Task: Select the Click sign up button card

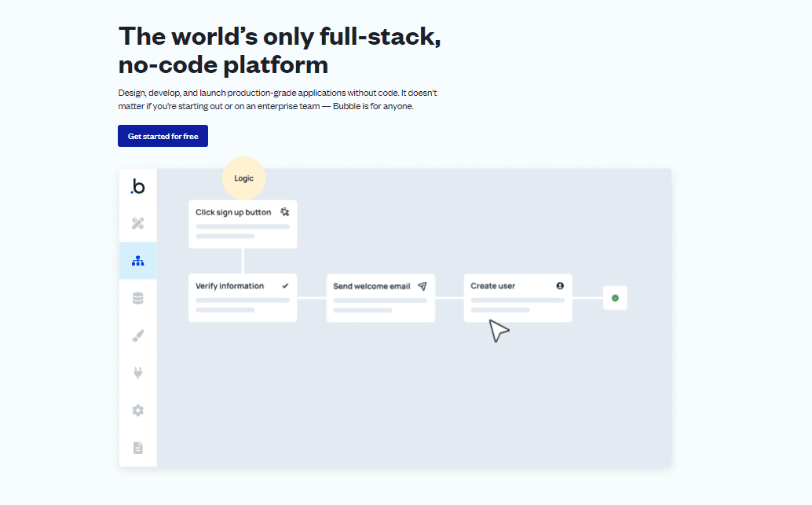Action: [x=243, y=225]
